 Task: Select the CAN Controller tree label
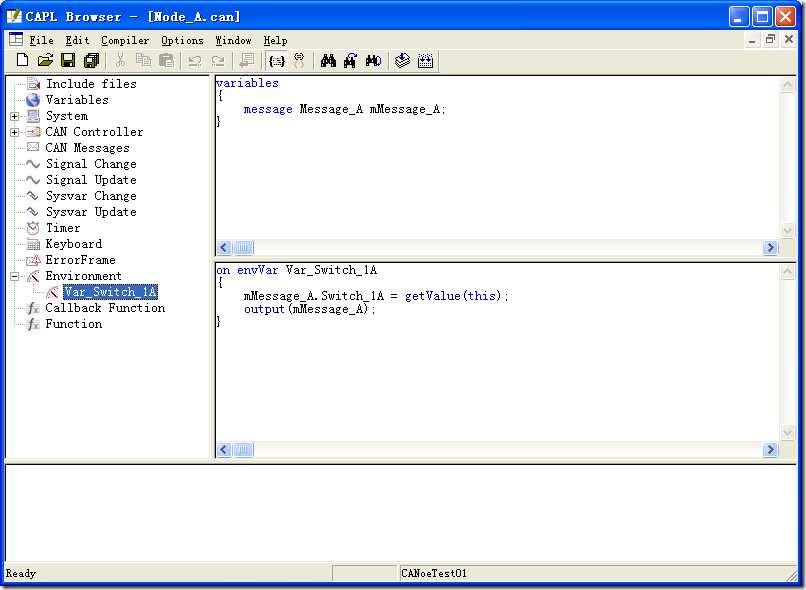[x=94, y=132]
